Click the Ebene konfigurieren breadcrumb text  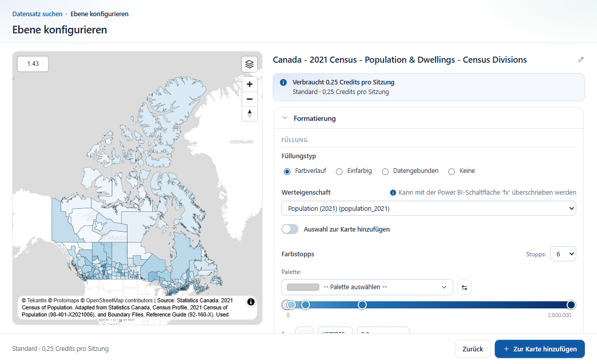point(99,14)
